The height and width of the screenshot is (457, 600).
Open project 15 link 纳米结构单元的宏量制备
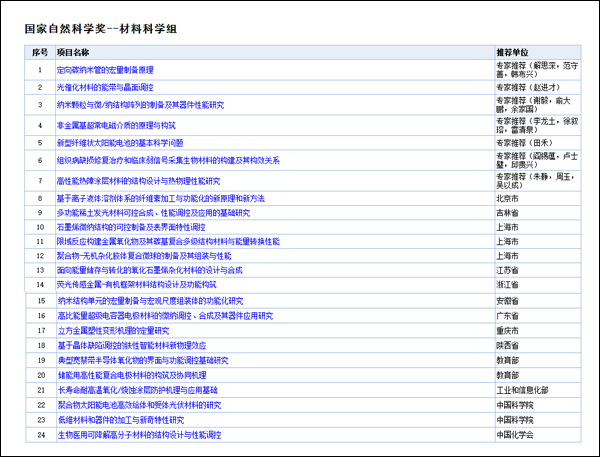[150, 299]
